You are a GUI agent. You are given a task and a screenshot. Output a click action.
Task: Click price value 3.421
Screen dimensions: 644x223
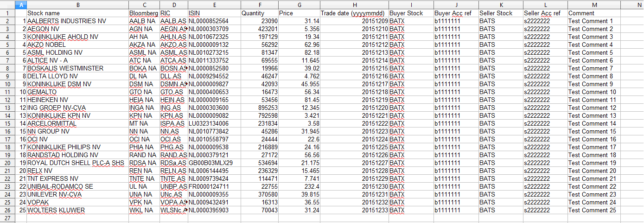(x=299, y=115)
